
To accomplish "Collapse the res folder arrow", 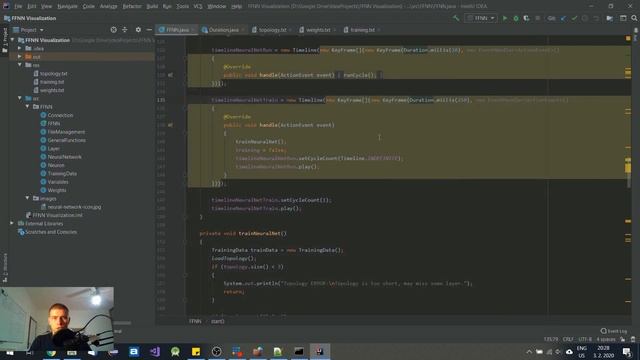I will click(x=20, y=65).
